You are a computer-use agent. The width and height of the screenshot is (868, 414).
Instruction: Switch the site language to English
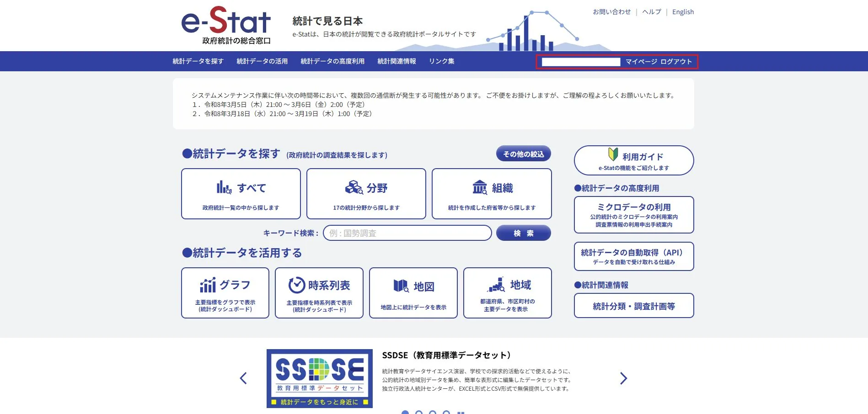pos(683,12)
